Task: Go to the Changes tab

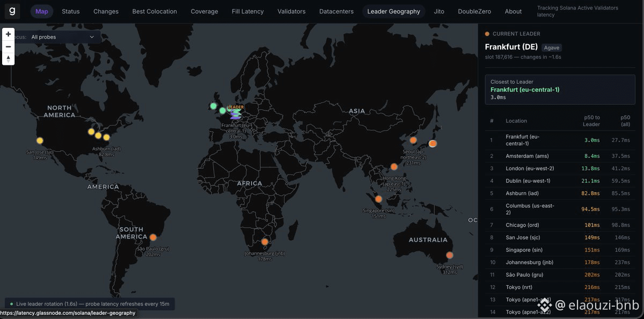Action: 106,11
